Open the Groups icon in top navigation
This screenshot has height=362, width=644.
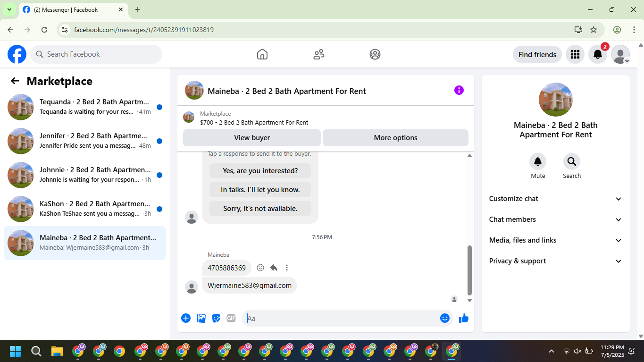click(375, 54)
